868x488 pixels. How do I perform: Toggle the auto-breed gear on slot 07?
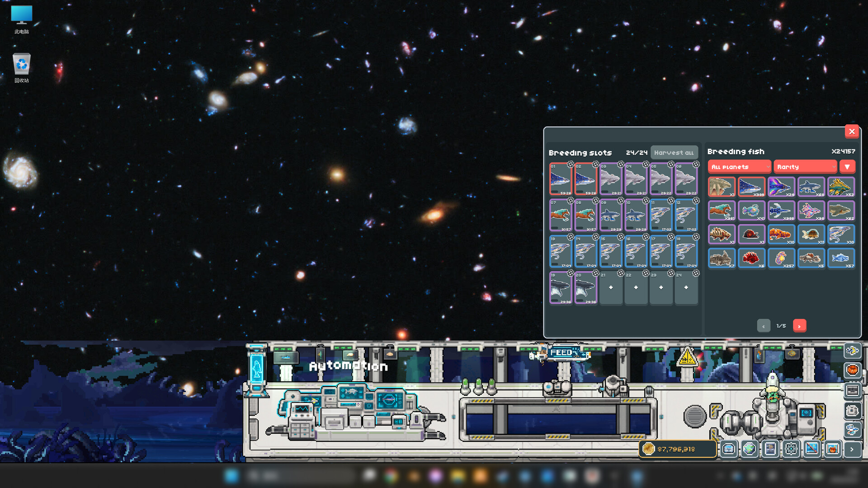tap(571, 201)
